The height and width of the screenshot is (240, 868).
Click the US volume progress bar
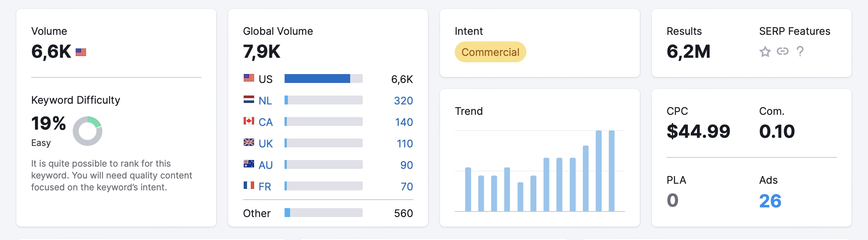click(x=323, y=79)
